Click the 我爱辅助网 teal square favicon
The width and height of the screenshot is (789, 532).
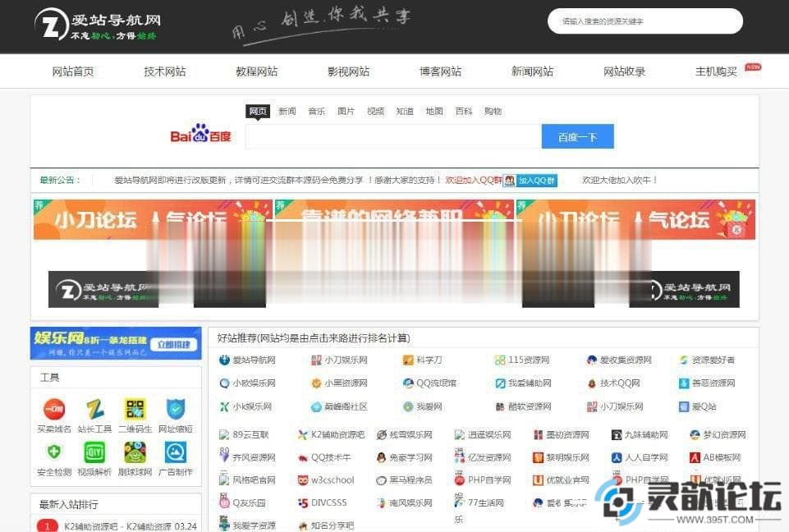(500, 383)
